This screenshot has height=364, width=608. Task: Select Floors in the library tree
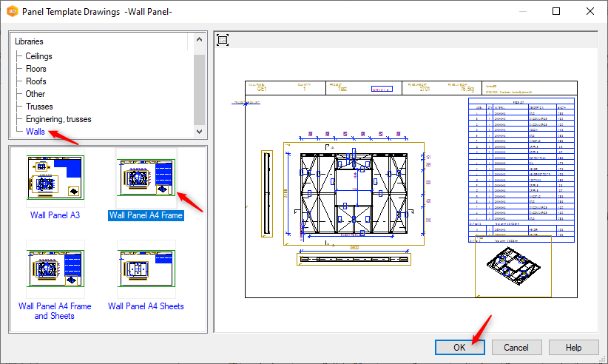[x=36, y=69]
